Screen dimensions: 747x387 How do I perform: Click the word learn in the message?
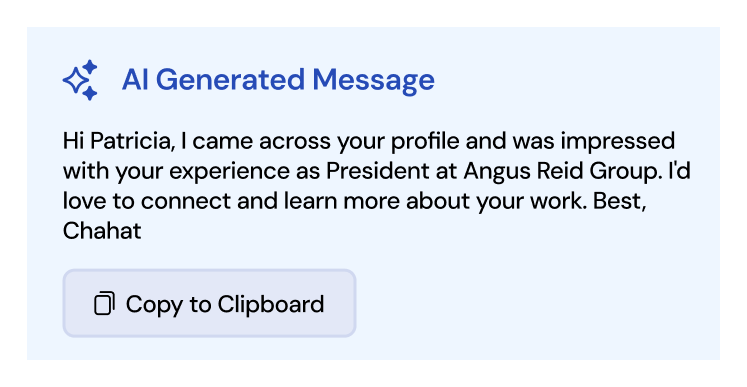(x=311, y=201)
